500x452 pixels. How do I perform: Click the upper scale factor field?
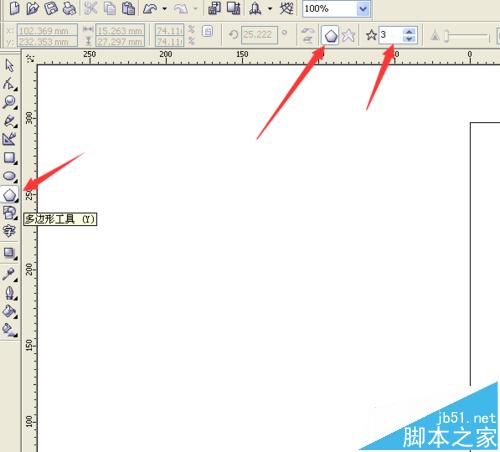point(170,31)
